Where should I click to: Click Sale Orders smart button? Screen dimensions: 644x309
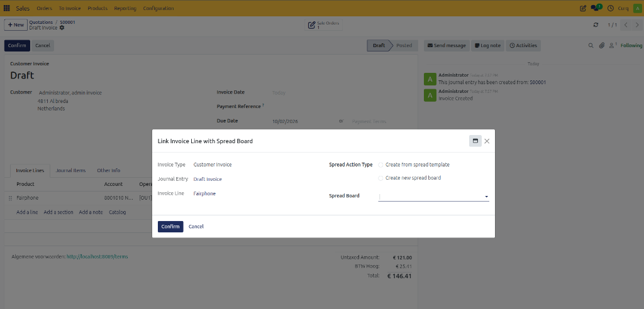click(324, 25)
